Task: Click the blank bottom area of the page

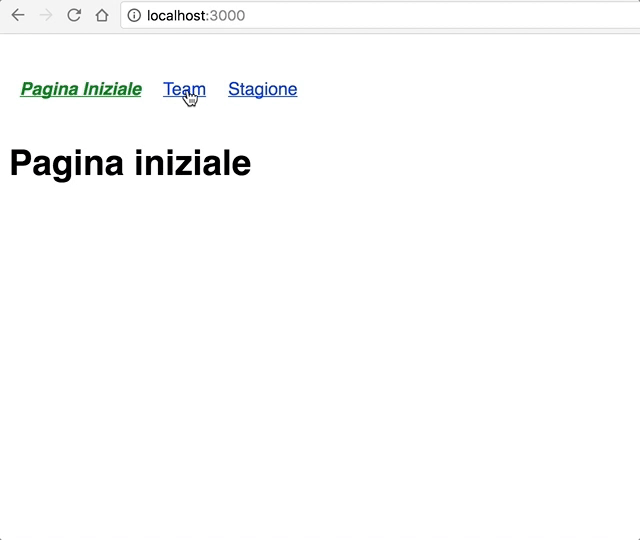Action: (320, 480)
